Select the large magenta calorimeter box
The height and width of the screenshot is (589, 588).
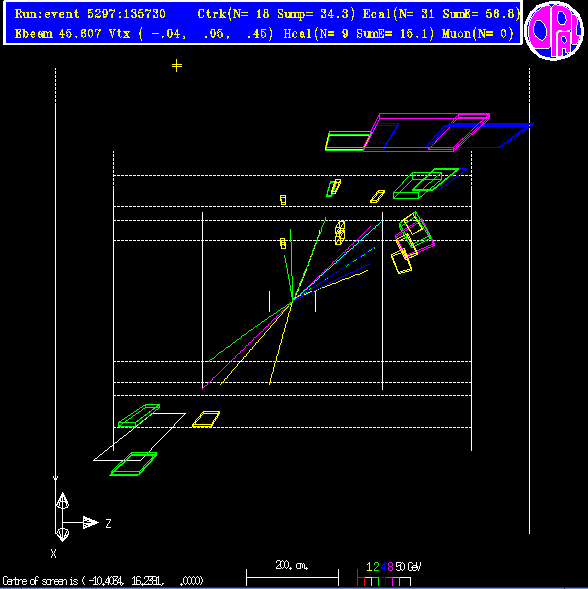[x=426, y=132]
